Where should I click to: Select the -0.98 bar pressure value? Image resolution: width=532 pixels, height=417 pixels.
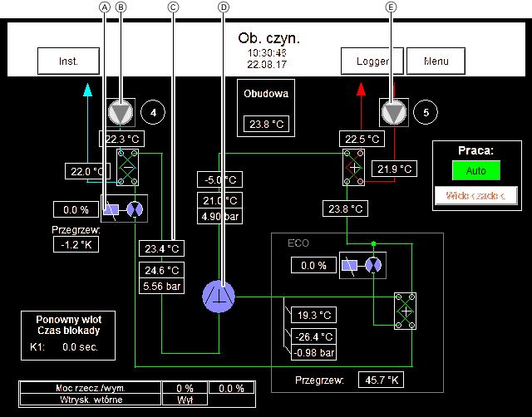click(314, 352)
